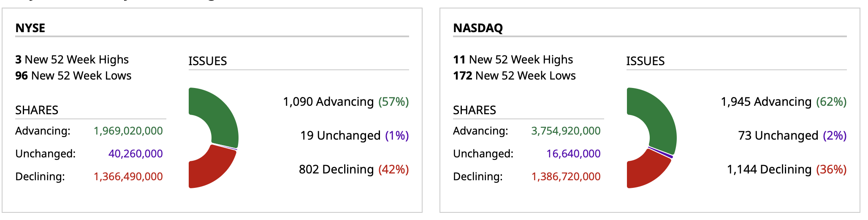868x220 pixels.
Task: Select NYSE 96 New 52 Week Lows
Action: [x=73, y=76]
